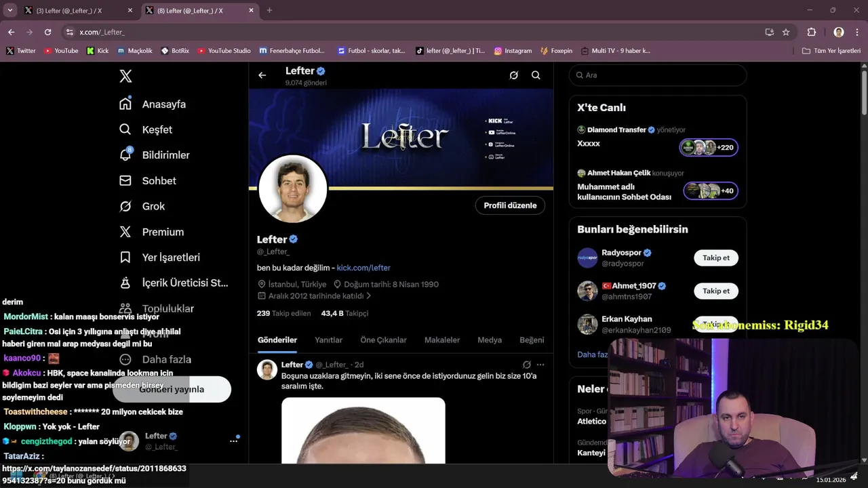
Task: Open the BotRix bookmark
Action: tap(175, 51)
